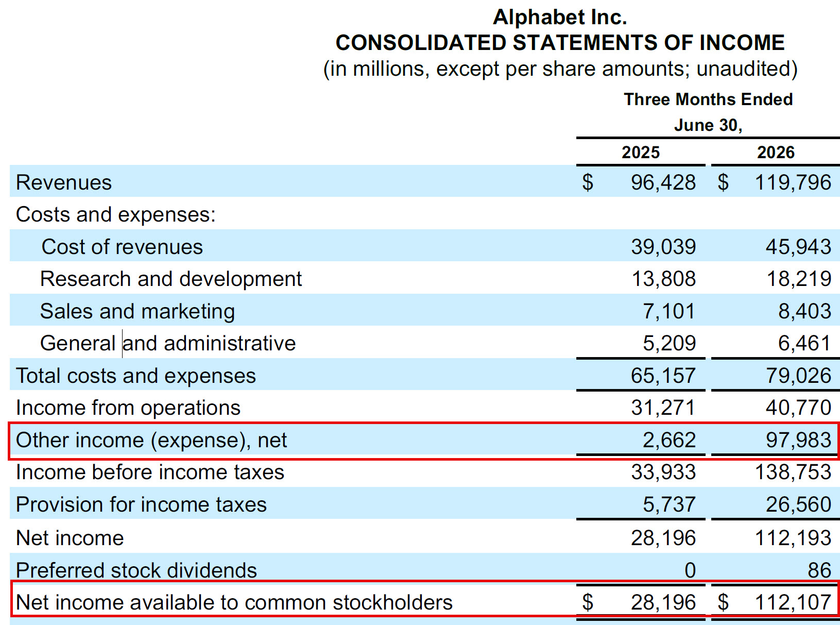Select the value 8,403
Screen dimensions: 840x625
804,311
